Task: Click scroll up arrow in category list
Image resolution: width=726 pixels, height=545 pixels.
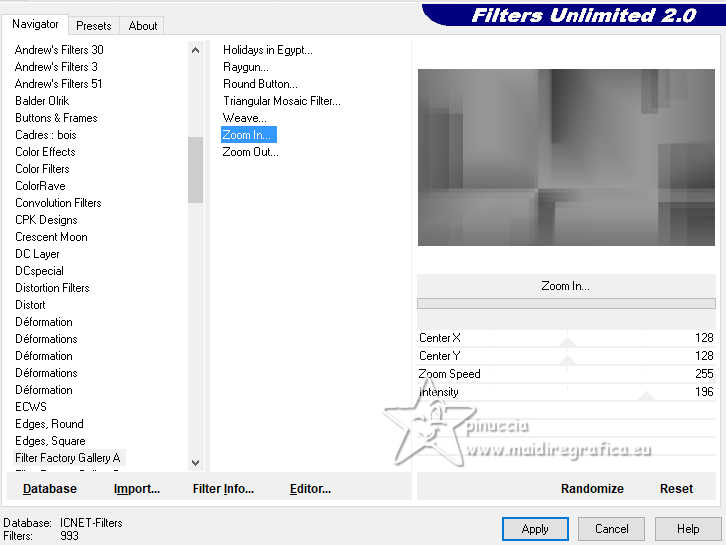Action: [x=195, y=50]
